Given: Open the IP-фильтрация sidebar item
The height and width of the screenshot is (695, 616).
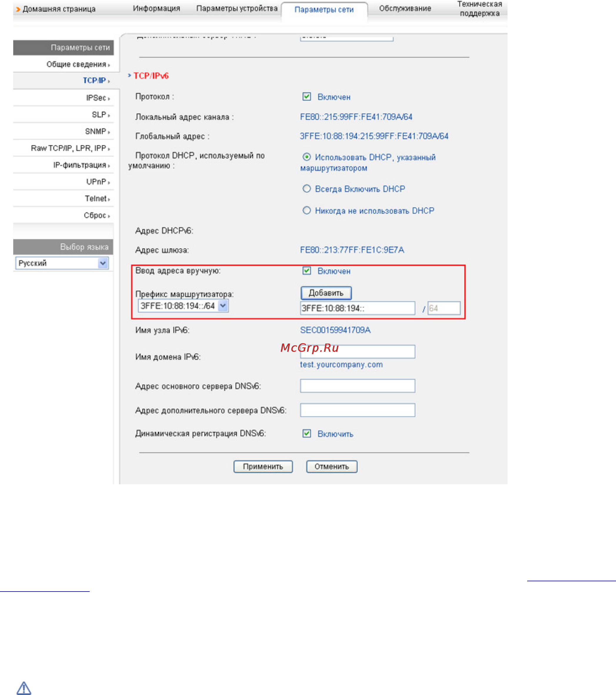Looking at the screenshot, I should (81, 165).
